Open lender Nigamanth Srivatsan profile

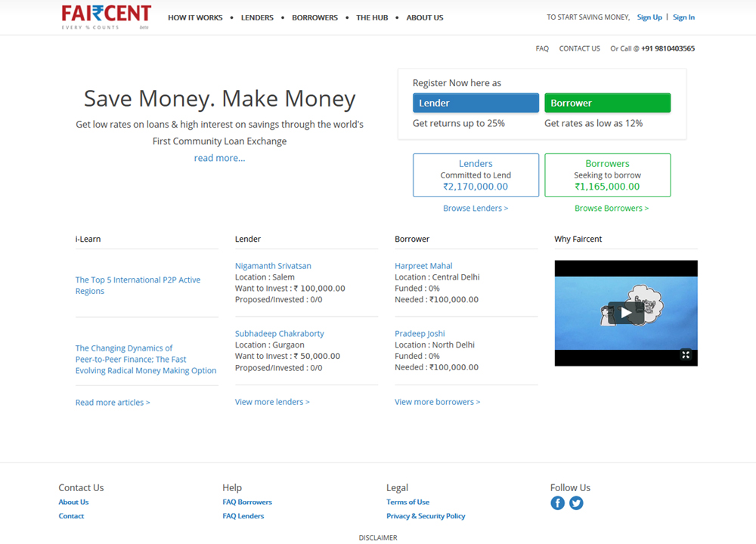coord(273,266)
